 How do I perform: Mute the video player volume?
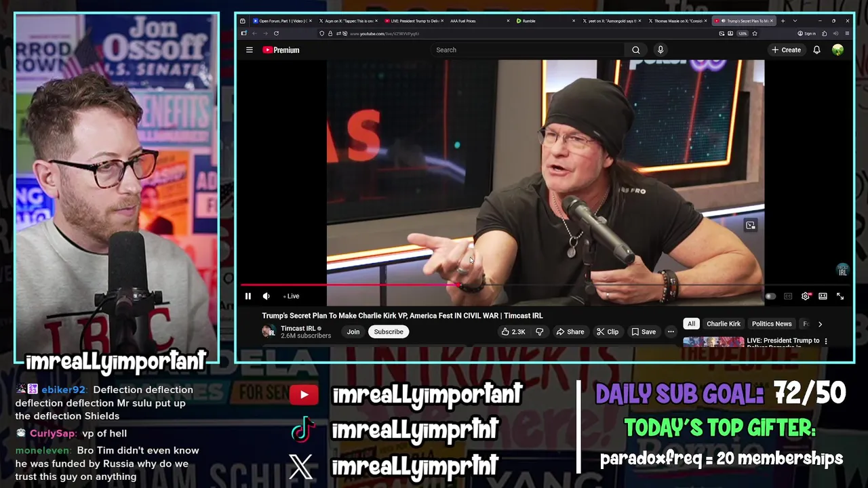[x=266, y=296]
